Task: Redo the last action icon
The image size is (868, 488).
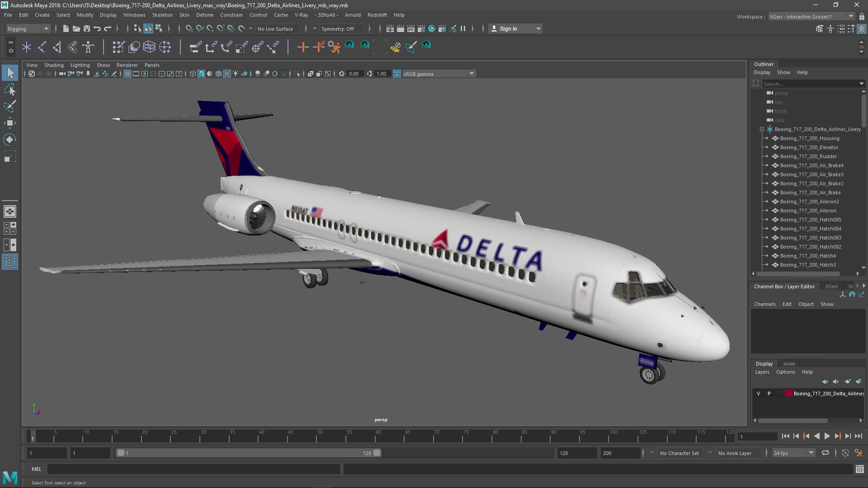Action: click(108, 28)
